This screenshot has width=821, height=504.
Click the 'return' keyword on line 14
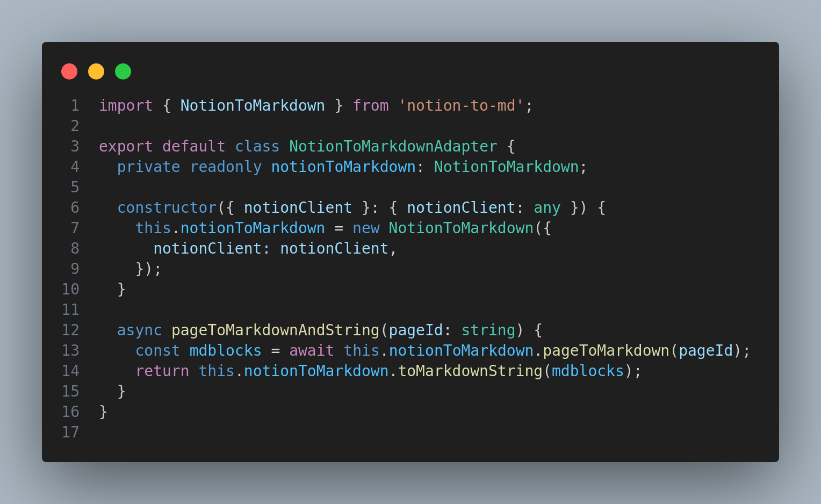coord(162,371)
